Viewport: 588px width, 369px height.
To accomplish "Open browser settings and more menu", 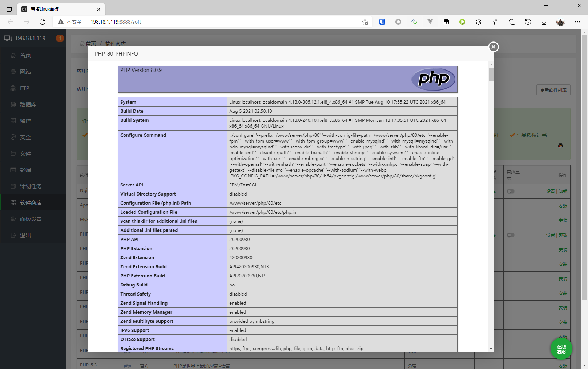I will coord(577,22).
